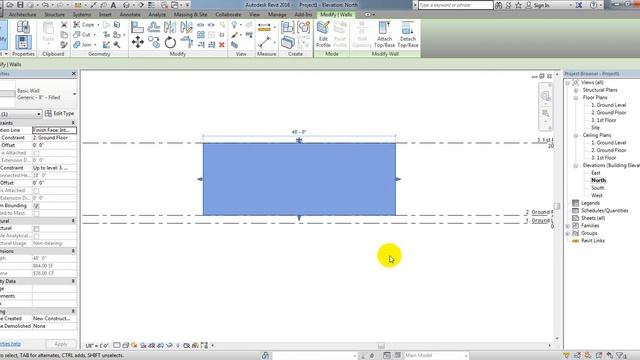Screen dimensions: 640x360
Task: Click the Offset tool icon
Action: (x=154, y=27)
